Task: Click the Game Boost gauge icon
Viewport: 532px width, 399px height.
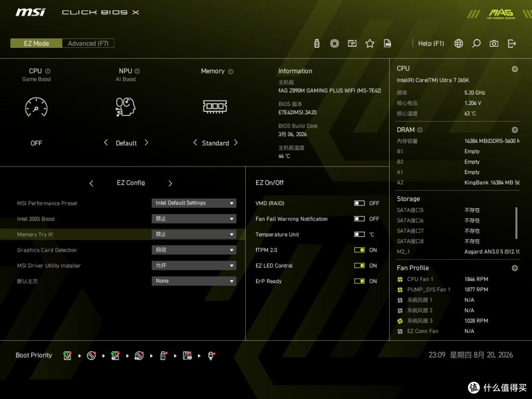Action: [x=36, y=107]
